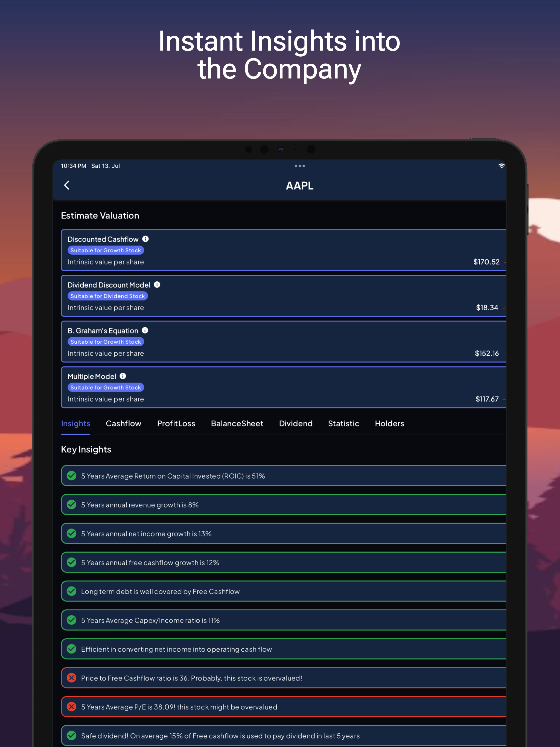Open the Holders tab
Screen dimensions: 560x747
point(389,424)
